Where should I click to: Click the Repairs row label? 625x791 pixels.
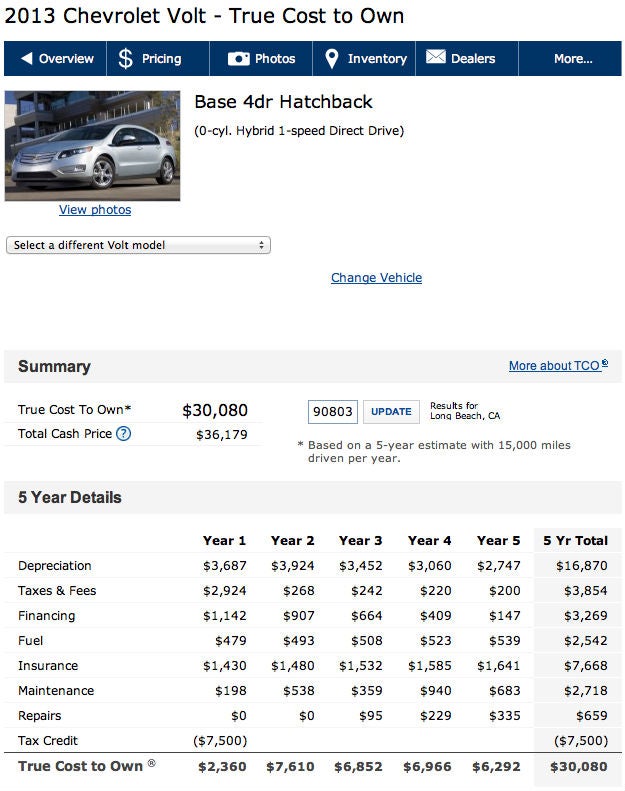coord(39,716)
